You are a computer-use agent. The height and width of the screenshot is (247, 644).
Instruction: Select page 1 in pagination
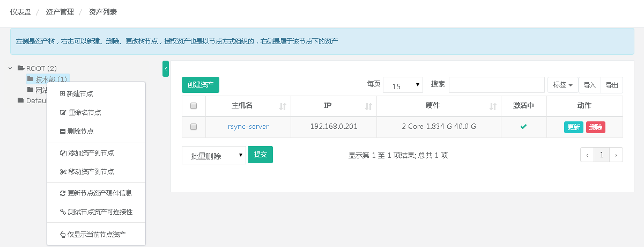point(602,155)
